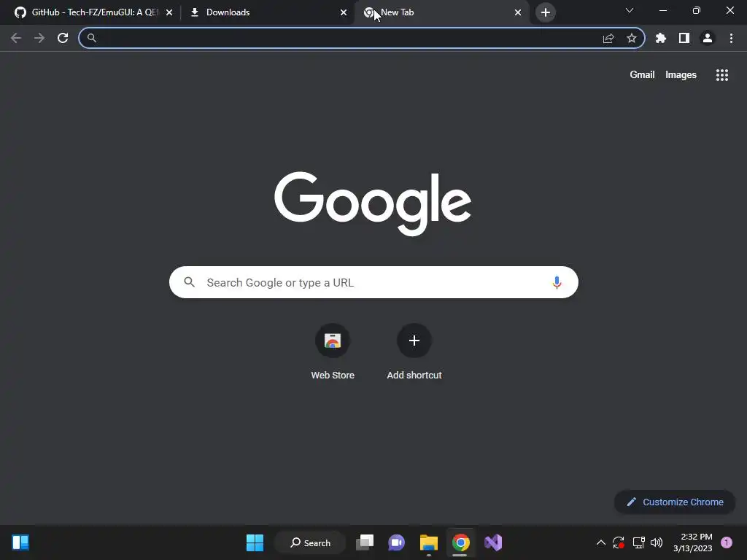
Task: Open the Web Store shortcut
Action: point(333,352)
